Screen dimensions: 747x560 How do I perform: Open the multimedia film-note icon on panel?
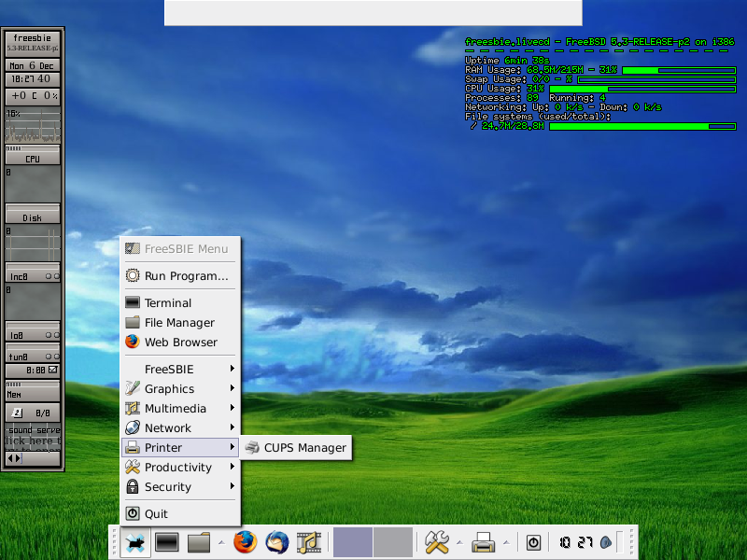tap(309, 542)
